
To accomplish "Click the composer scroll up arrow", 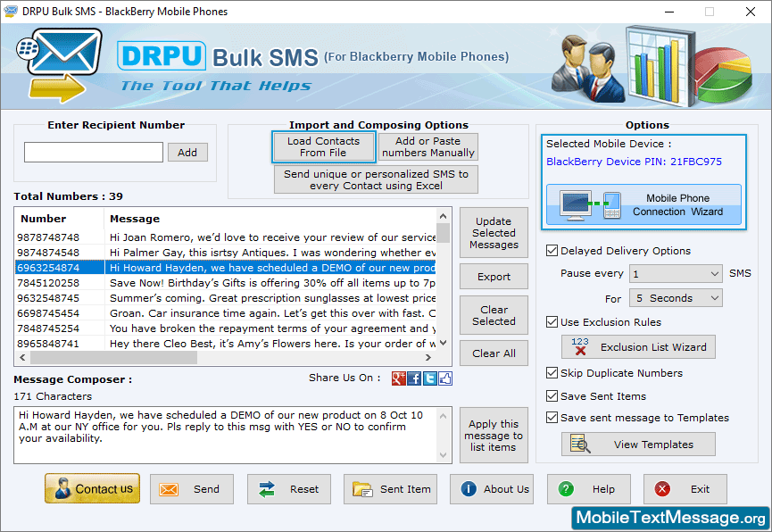I will pos(443,416).
